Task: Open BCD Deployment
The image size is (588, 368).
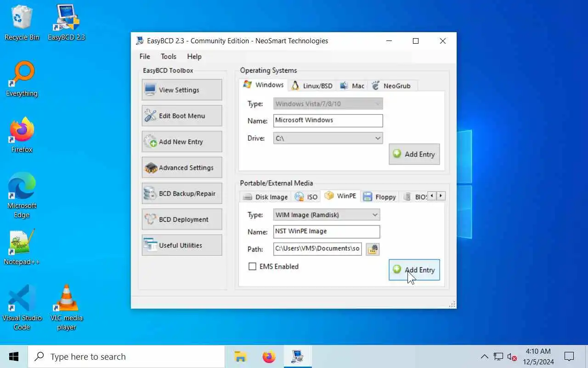Action: pyautogui.click(x=182, y=219)
